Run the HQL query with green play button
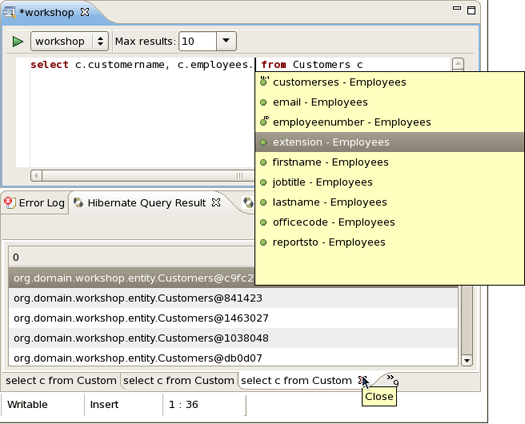 tap(17, 42)
